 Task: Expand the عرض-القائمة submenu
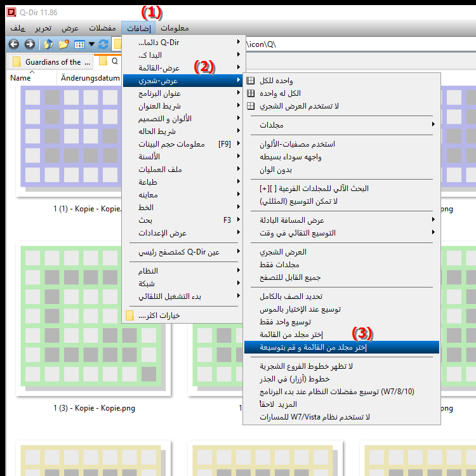coord(183,68)
